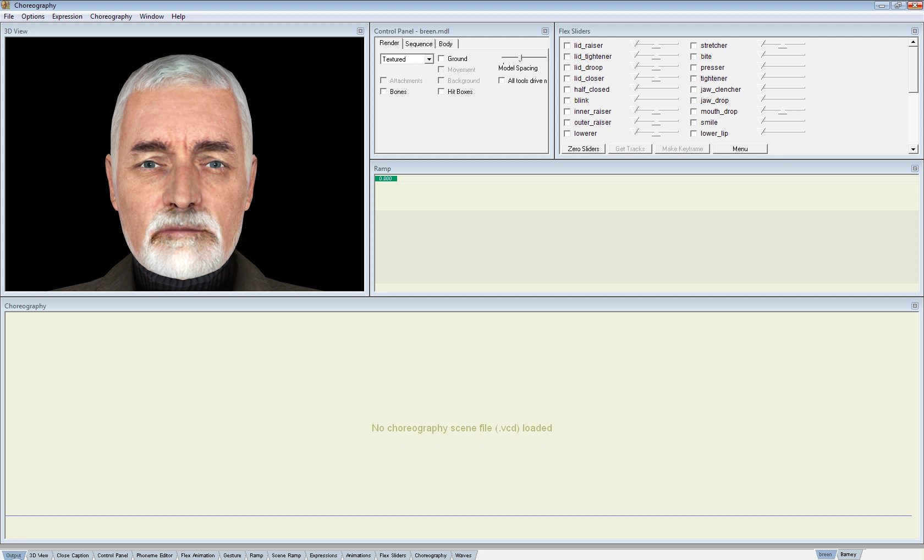The height and width of the screenshot is (560, 924).
Task: Check the blink flex checkbox
Action: (x=567, y=101)
